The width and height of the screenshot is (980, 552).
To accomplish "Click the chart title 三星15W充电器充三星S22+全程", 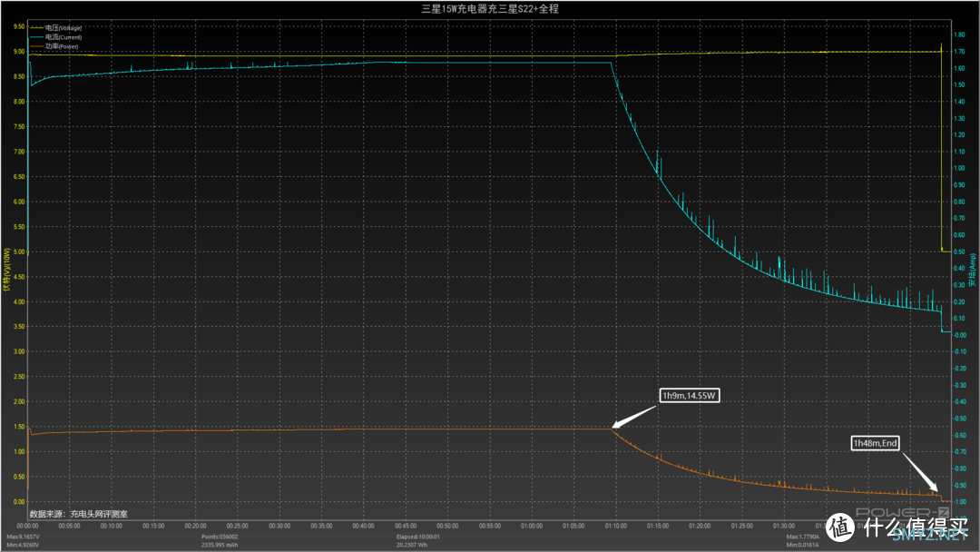I will click(x=490, y=9).
